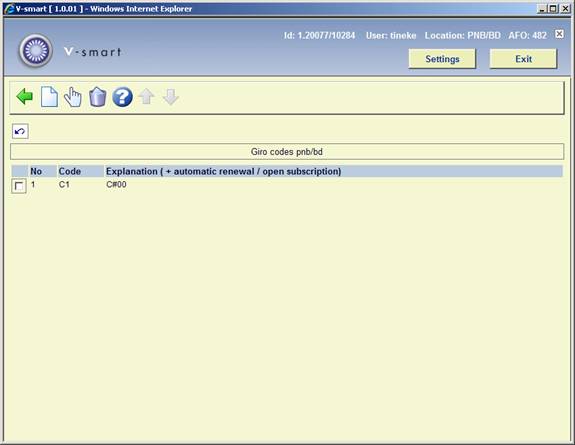Select the C1 code cell

point(64,185)
